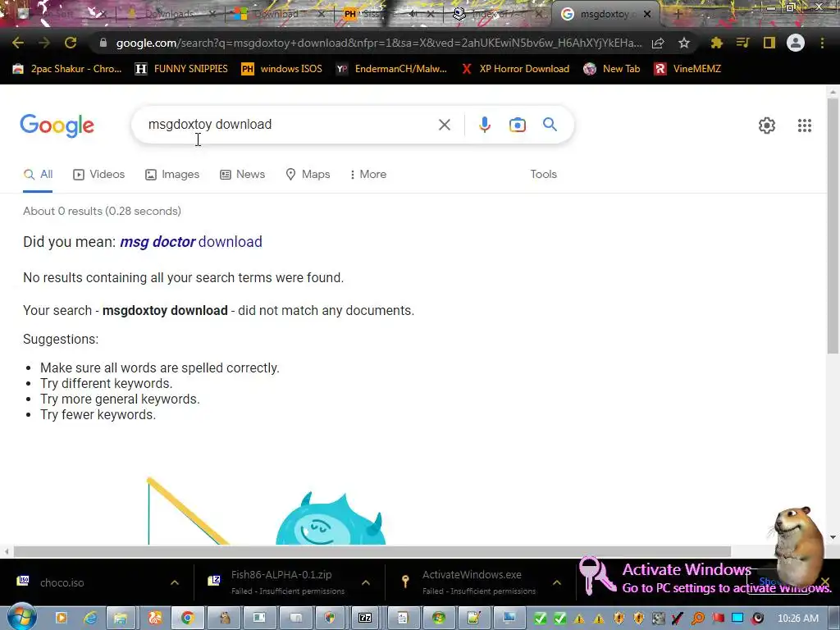840x630 pixels.
Task: Switch to News results
Action: [x=242, y=174]
